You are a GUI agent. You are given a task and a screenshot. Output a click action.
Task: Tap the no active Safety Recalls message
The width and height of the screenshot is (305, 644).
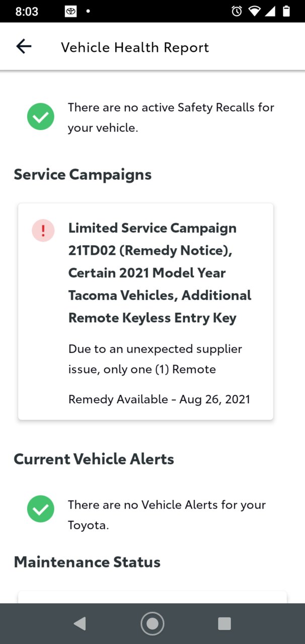coord(171,117)
